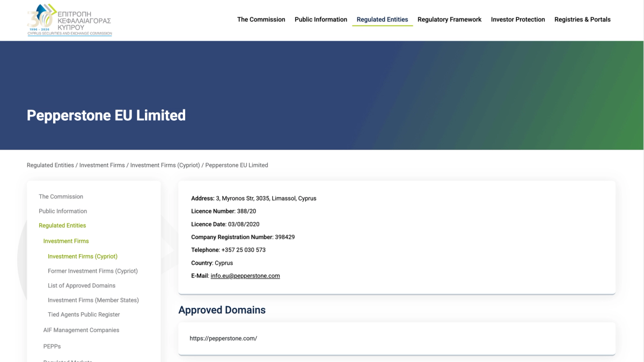Image resolution: width=644 pixels, height=362 pixels.
Task: Click Company Registration Number 398429 line
Action: point(243,237)
